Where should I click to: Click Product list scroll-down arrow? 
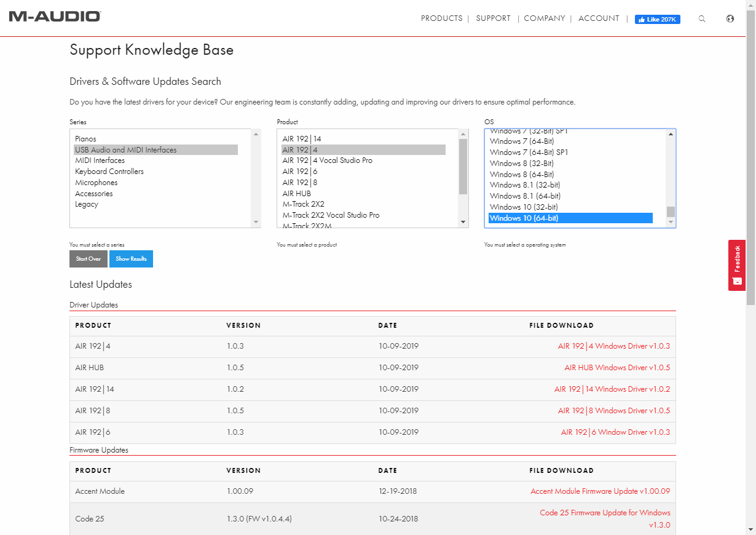tap(463, 222)
